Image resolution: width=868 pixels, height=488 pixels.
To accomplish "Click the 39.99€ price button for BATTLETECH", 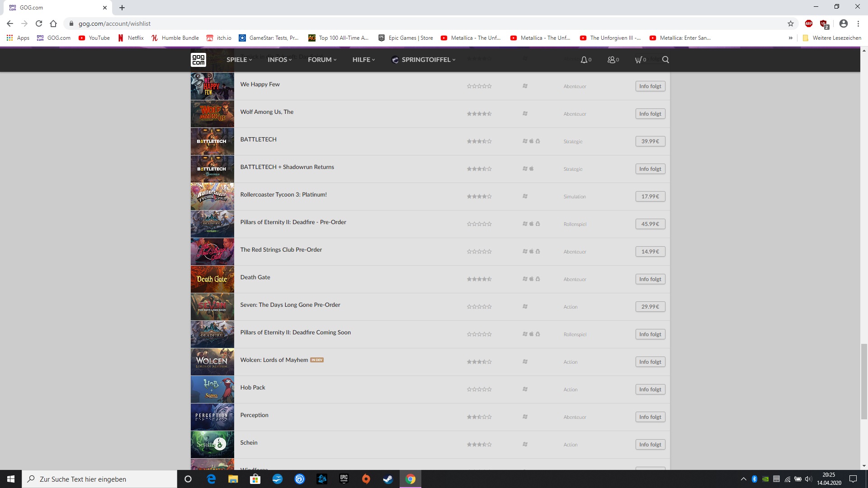I will 650,141.
